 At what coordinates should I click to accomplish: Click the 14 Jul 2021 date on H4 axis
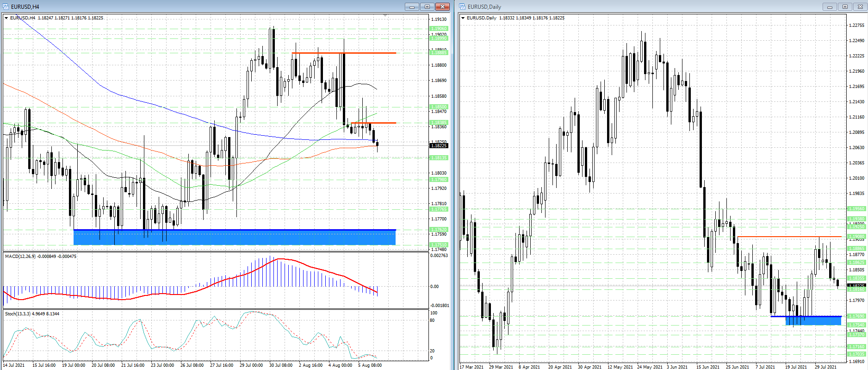tap(14, 365)
